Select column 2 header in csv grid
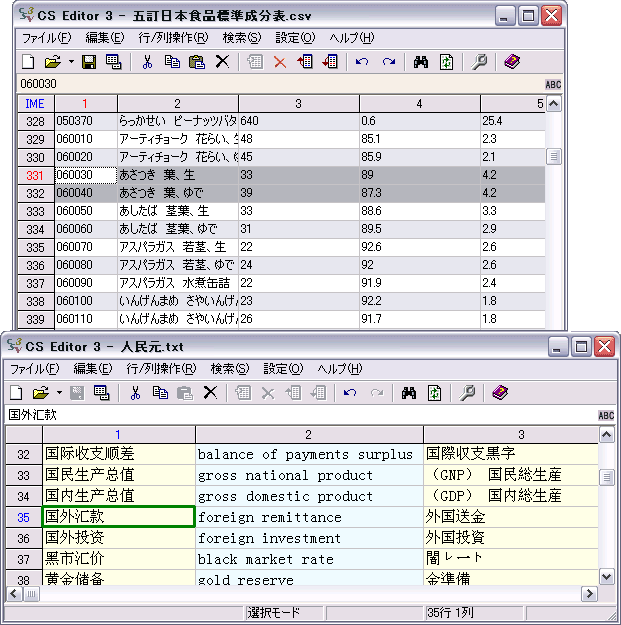This screenshot has width=621, height=625. point(178,104)
